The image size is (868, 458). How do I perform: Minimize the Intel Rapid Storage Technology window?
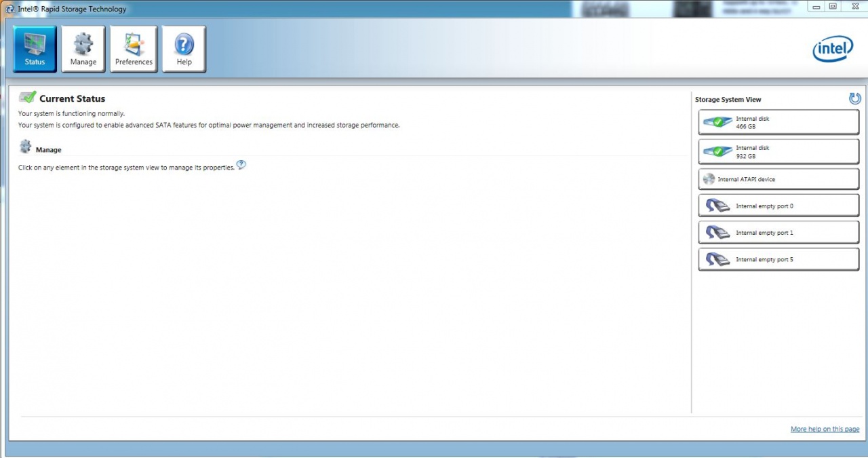817,6
